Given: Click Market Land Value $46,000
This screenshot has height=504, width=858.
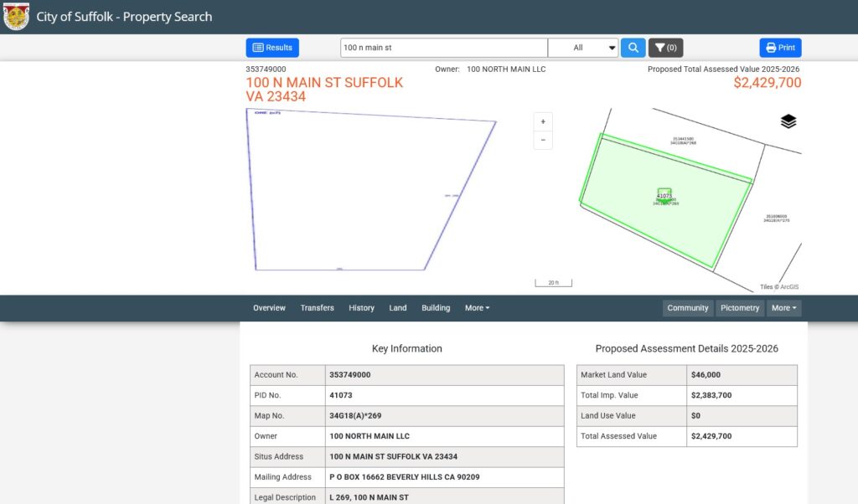Looking at the screenshot, I should pos(706,374).
